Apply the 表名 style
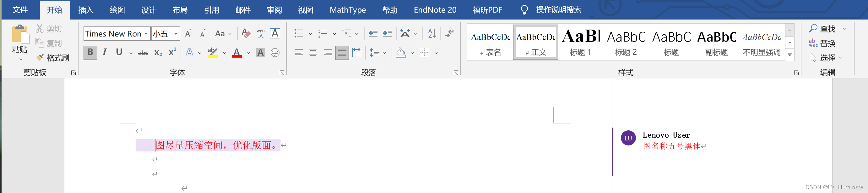 490,42
